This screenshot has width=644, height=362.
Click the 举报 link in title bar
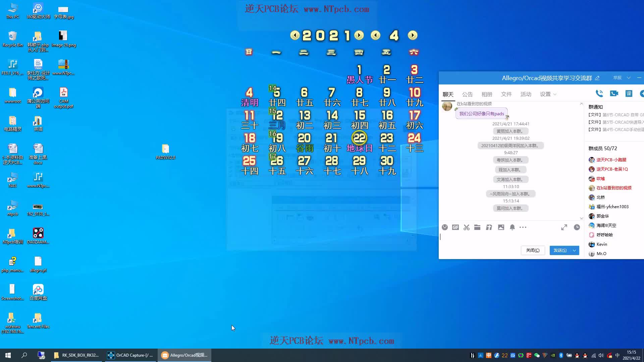[x=617, y=78]
